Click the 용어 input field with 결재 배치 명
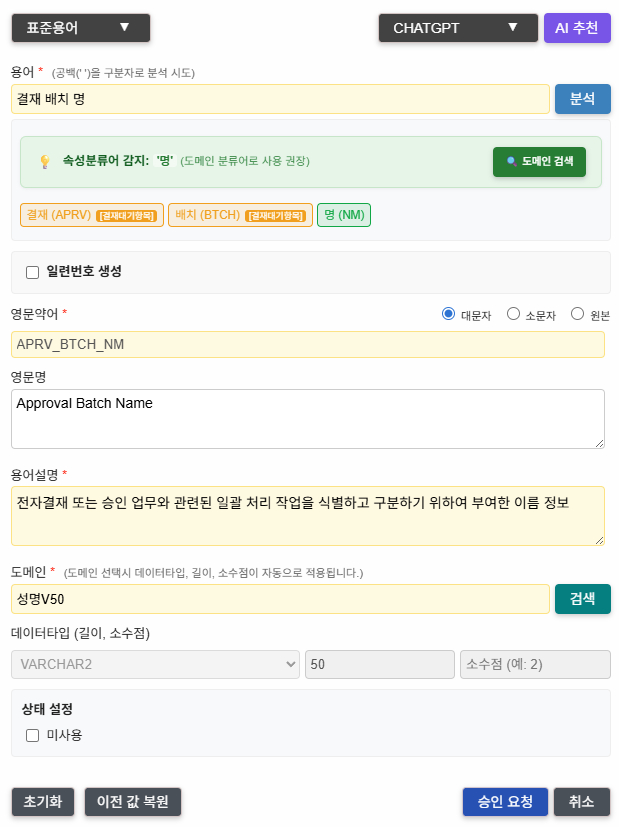The height and width of the screenshot is (827, 619). [x=280, y=99]
